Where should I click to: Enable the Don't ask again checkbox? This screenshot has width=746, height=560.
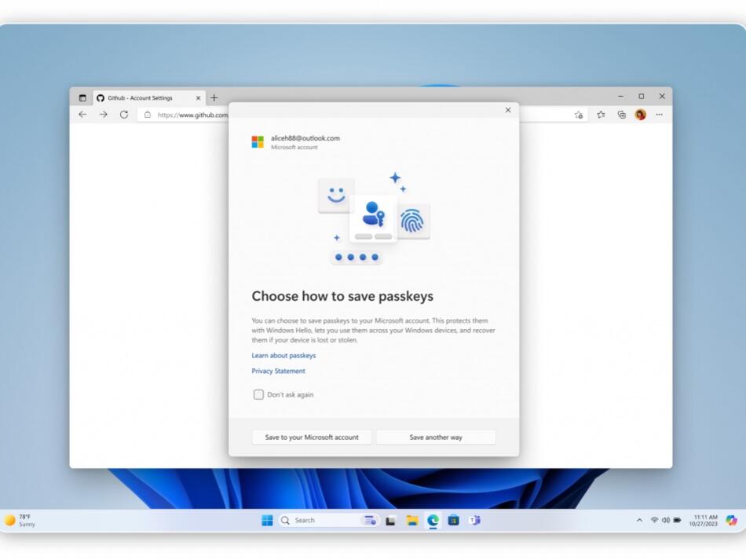(258, 394)
